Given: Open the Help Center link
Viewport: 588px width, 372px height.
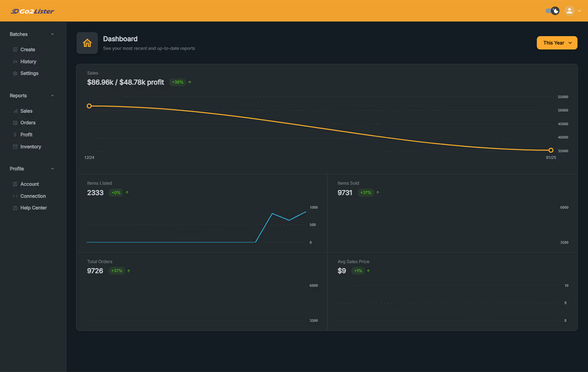Looking at the screenshot, I should (33, 208).
